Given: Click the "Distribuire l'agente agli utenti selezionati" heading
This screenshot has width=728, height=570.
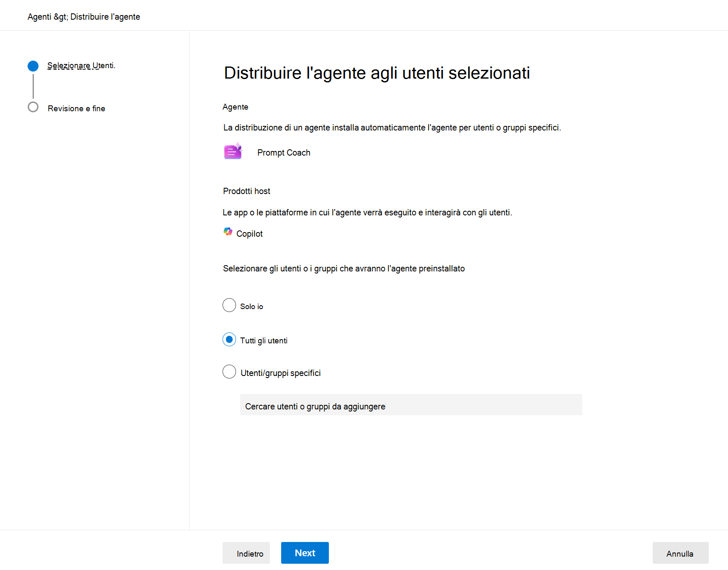Looking at the screenshot, I should point(377,73).
